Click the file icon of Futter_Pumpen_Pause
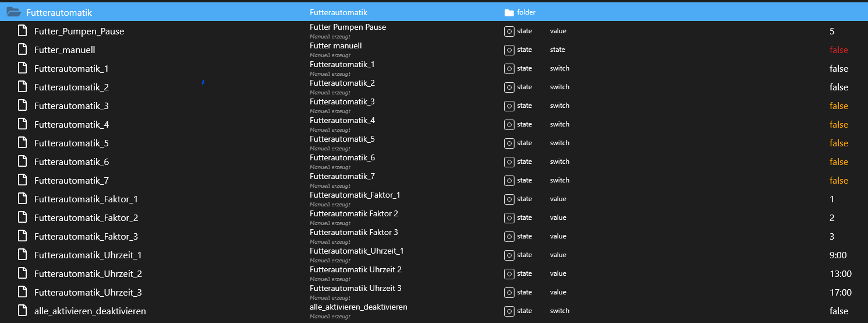 [23, 31]
